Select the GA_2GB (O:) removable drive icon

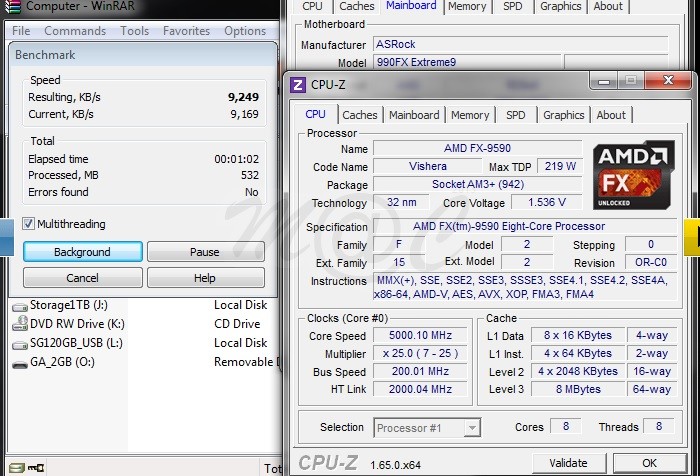19,363
